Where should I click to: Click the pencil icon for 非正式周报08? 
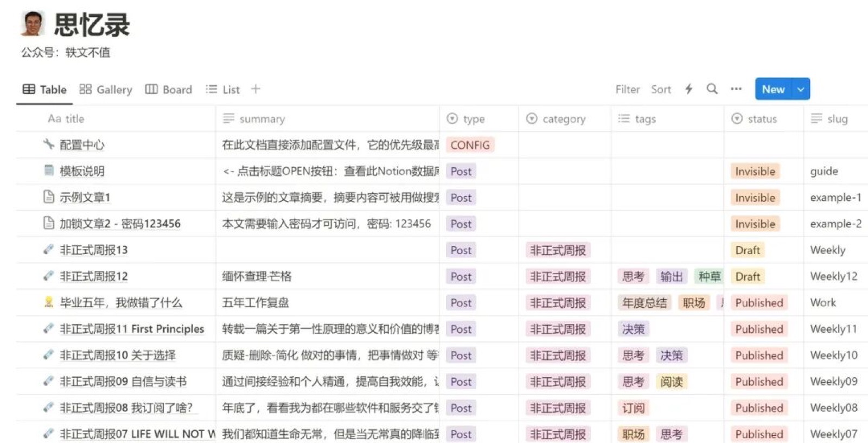pos(49,407)
